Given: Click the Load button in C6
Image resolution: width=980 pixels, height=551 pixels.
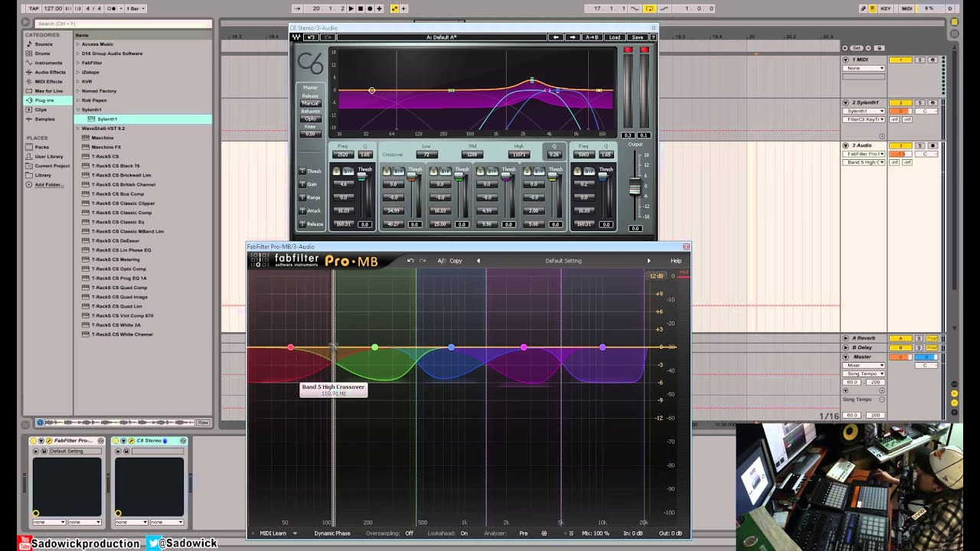Looking at the screenshot, I should click(x=614, y=37).
